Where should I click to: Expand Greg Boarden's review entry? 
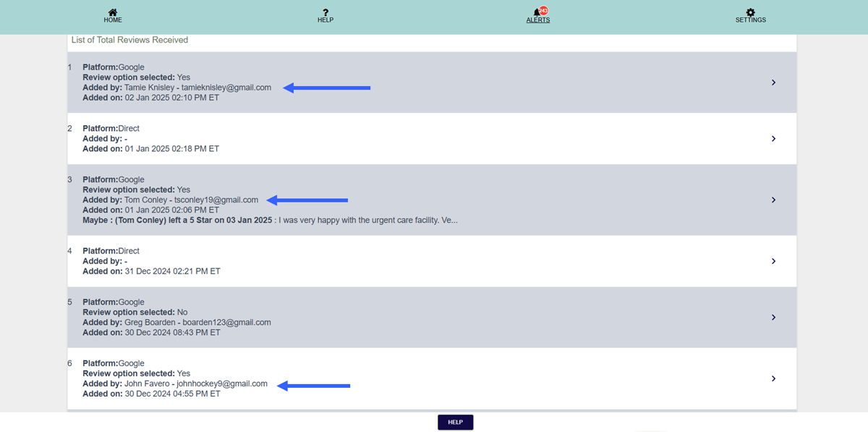pyautogui.click(x=773, y=317)
